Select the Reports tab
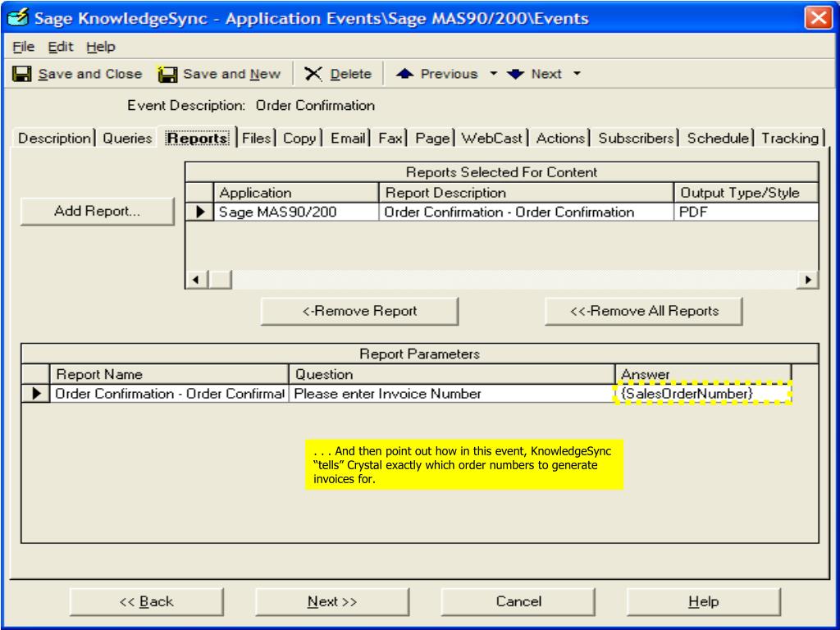840x630 pixels. pyautogui.click(x=197, y=138)
